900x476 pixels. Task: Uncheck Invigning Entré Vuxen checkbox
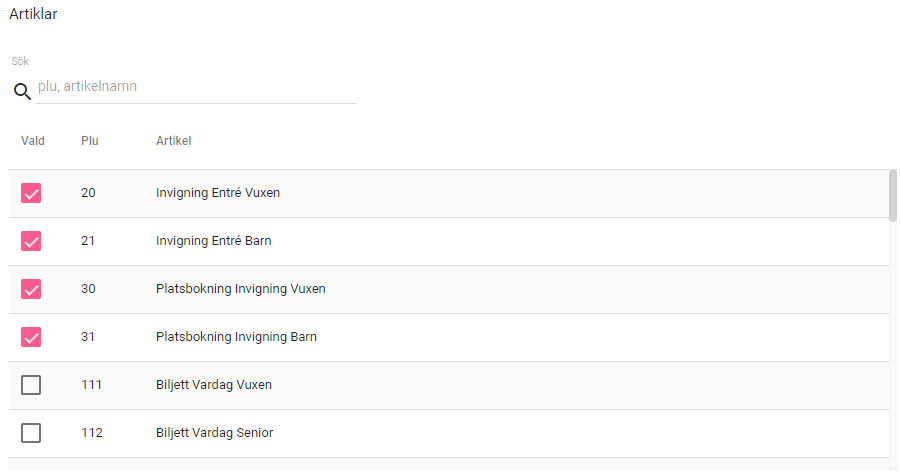pos(31,193)
